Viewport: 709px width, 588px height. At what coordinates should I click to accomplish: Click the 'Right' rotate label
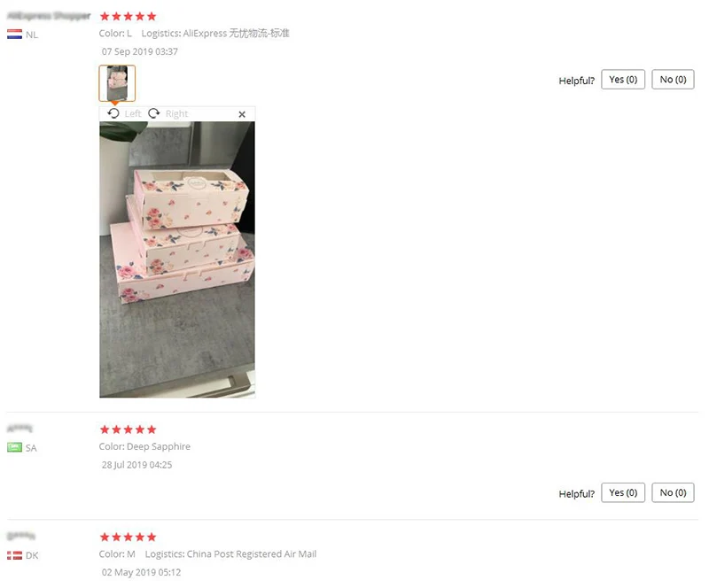(x=176, y=114)
